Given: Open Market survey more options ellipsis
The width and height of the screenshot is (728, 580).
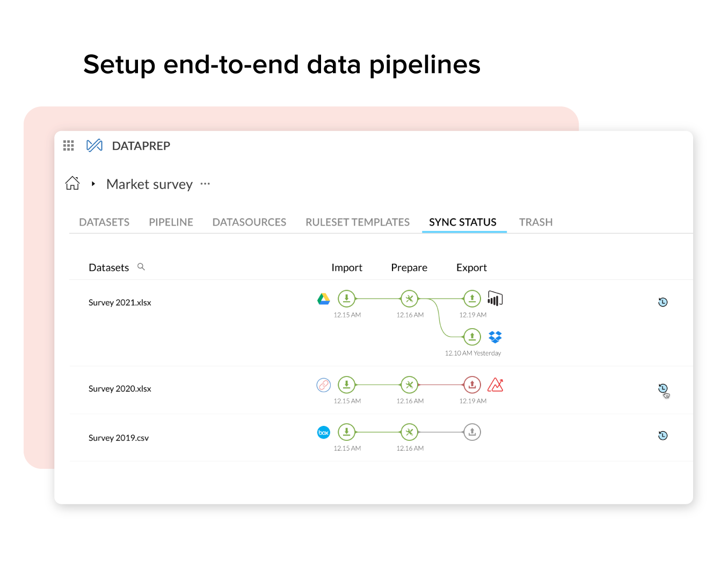Looking at the screenshot, I should [205, 184].
